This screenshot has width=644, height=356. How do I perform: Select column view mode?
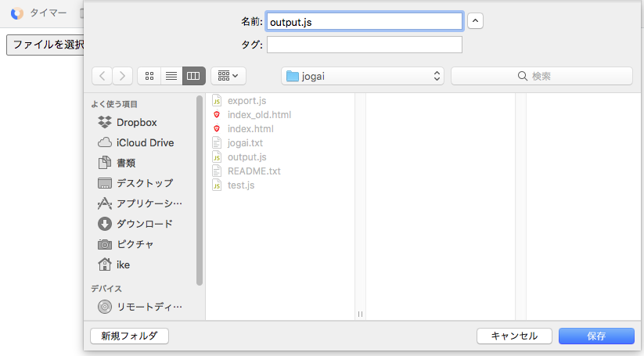[194, 76]
